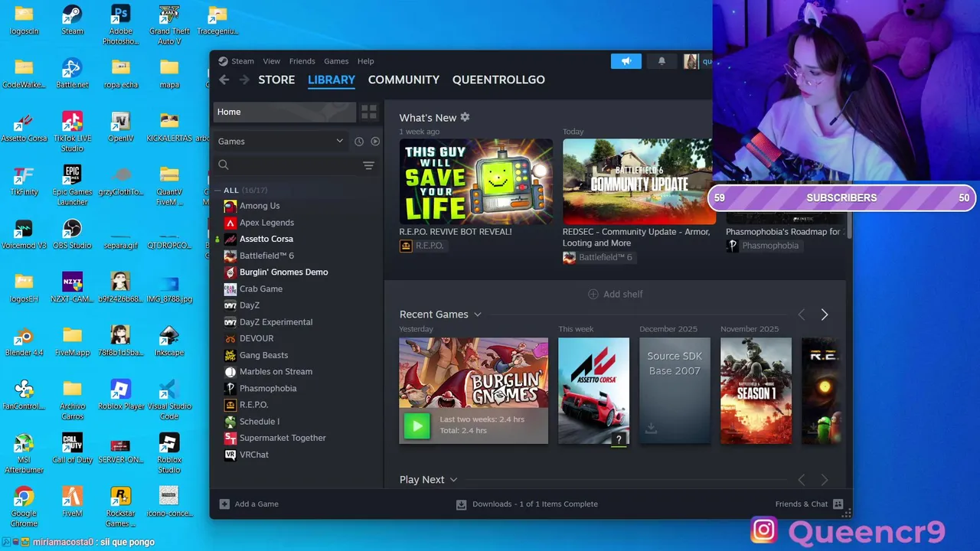Go back with the Steam navigation arrow

coord(224,80)
